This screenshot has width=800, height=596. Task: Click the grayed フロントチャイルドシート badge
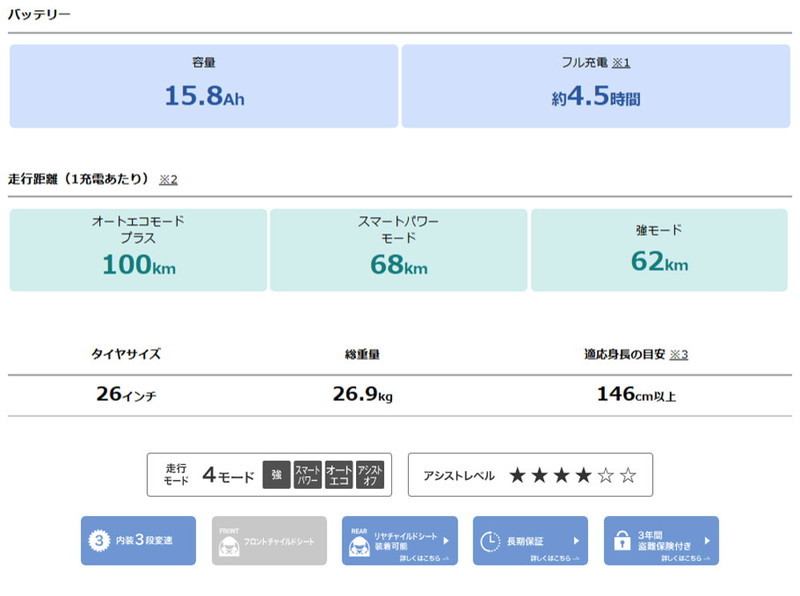(269, 541)
